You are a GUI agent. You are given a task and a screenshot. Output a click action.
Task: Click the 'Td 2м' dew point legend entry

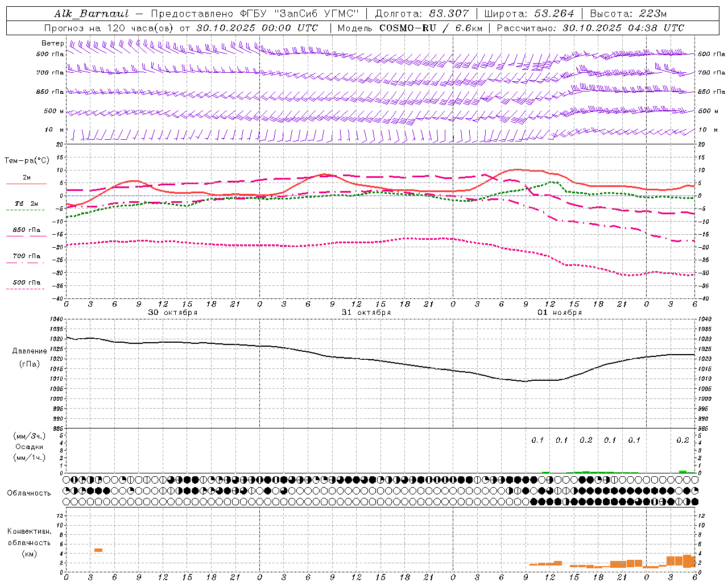pos(26,203)
